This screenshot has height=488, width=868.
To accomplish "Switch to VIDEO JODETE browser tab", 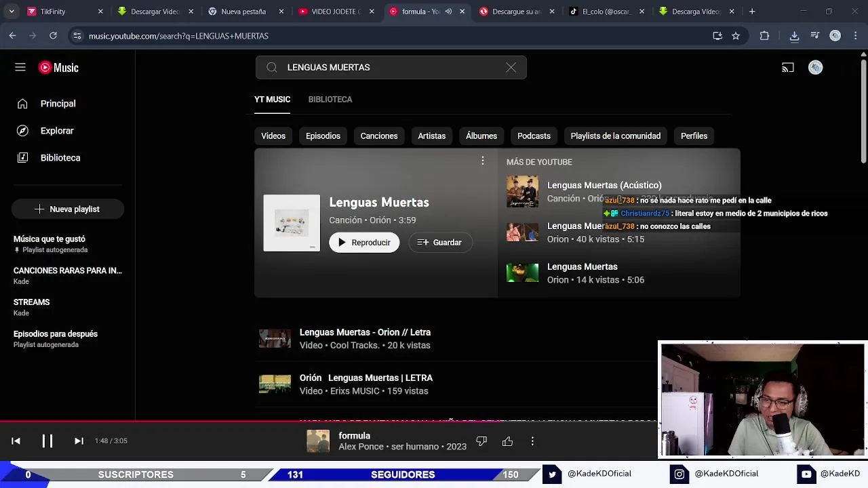I will tap(336, 12).
